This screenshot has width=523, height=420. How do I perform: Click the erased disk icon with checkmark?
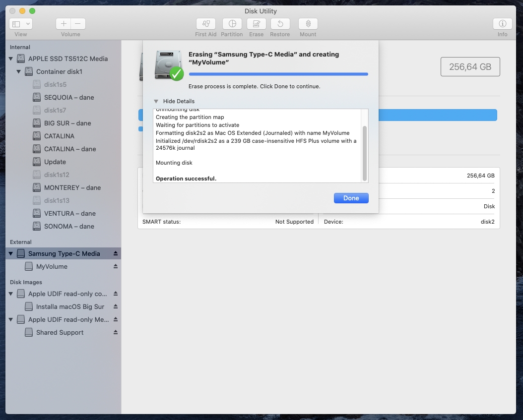(x=169, y=65)
